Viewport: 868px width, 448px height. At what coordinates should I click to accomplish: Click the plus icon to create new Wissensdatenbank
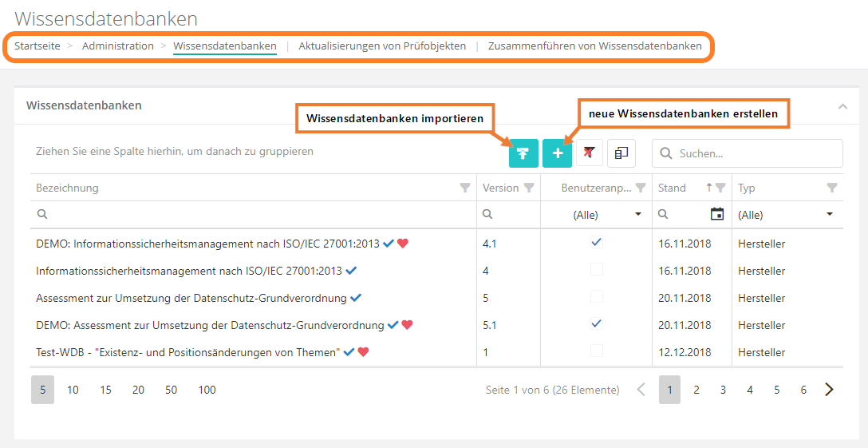[557, 153]
